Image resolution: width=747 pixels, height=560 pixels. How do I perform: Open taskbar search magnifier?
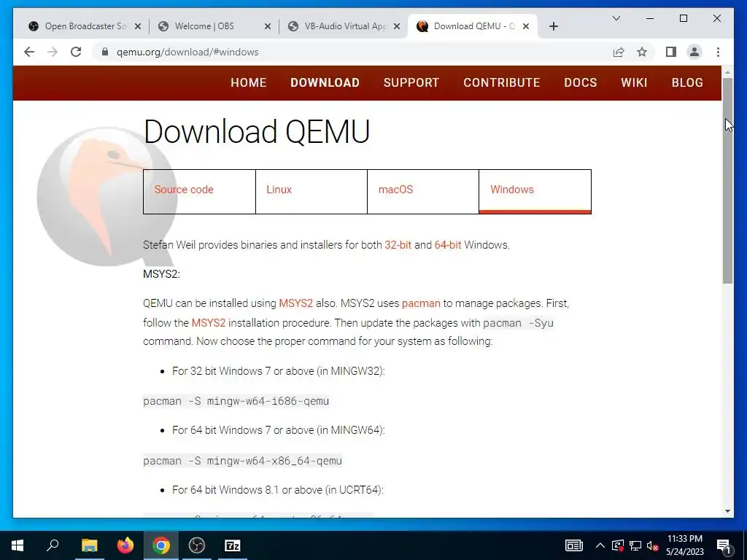point(53,545)
